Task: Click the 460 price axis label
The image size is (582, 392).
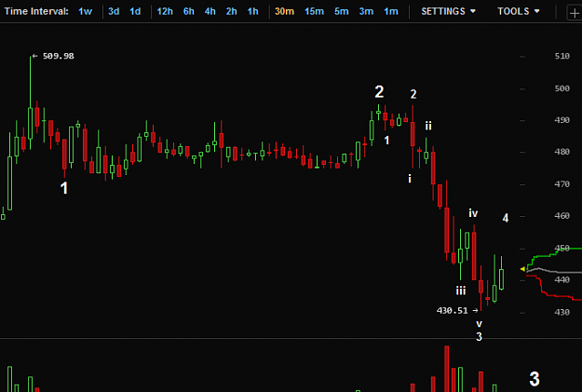Action: coord(562,216)
